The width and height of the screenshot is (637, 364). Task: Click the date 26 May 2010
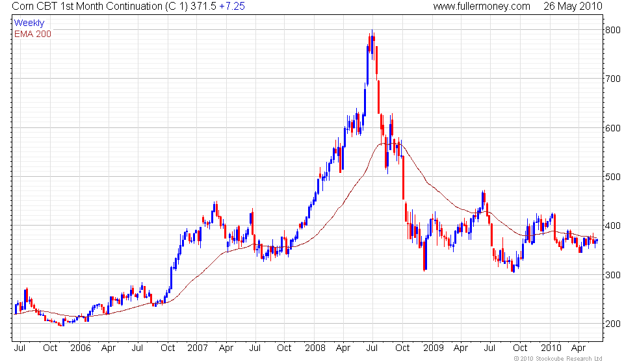click(x=573, y=6)
